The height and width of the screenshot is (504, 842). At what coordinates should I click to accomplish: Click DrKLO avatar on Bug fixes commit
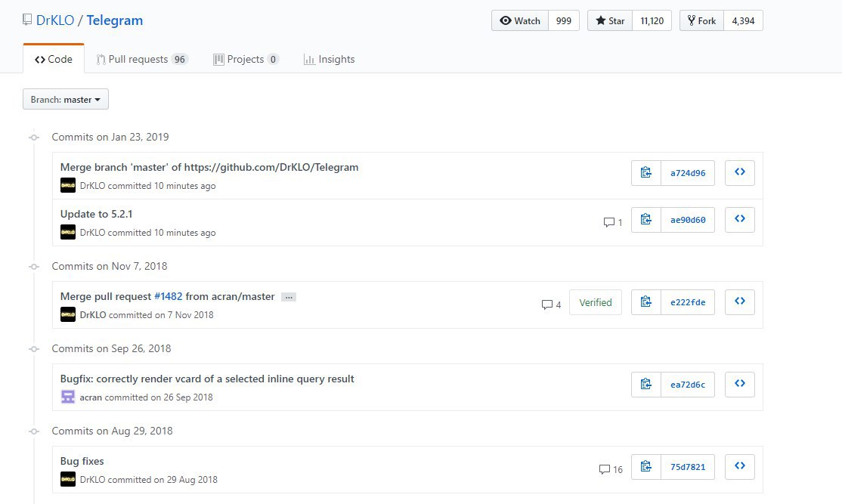(68, 479)
